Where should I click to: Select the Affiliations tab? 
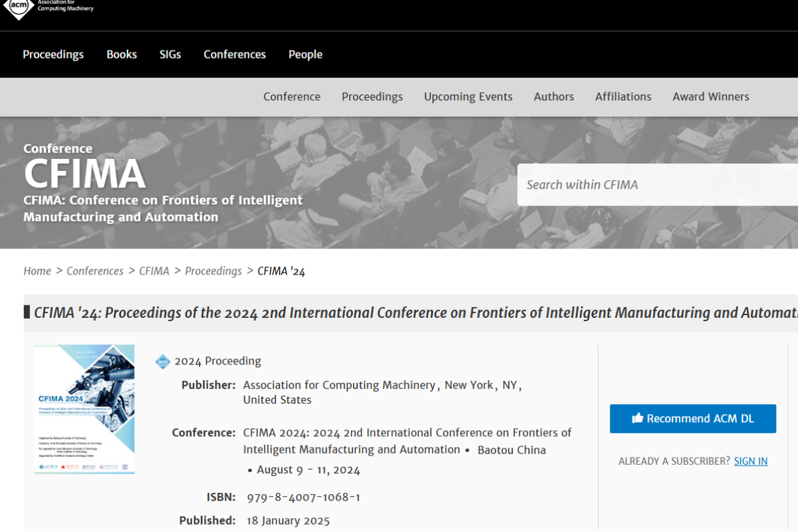click(x=623, y=96)
